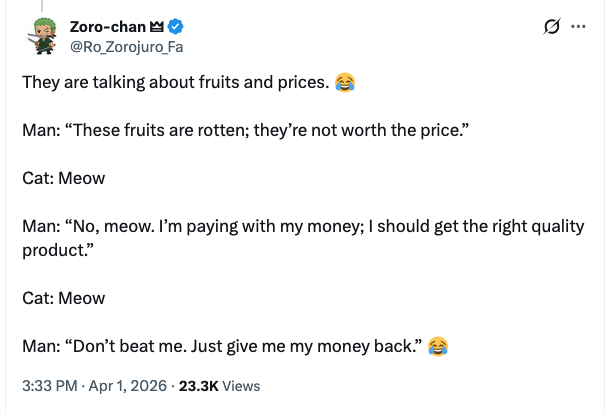Click the first 'Cat: Meow' line
Viewport: 608px width, 412px height.
tap(63, 178)
